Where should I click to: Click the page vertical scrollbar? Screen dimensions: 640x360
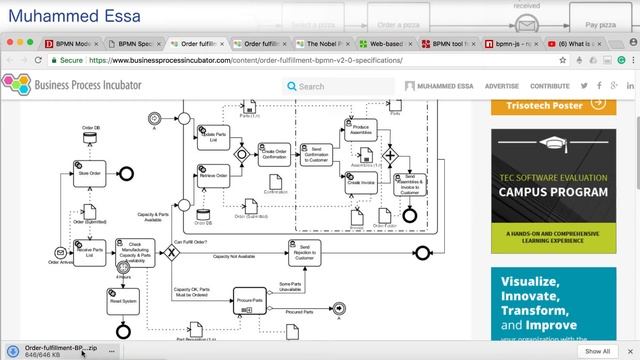pos(637,153)
